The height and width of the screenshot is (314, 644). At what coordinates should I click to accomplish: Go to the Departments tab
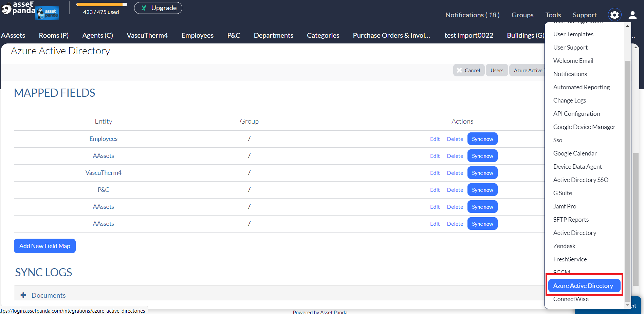point(274,35)
